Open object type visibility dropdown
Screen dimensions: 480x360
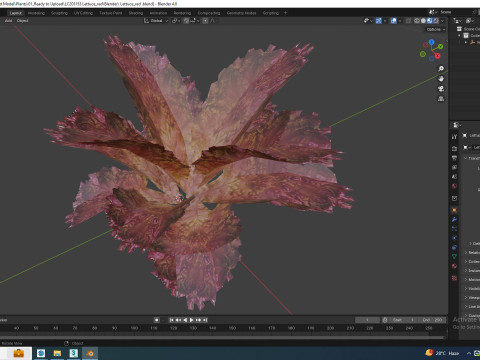point(368,21)
